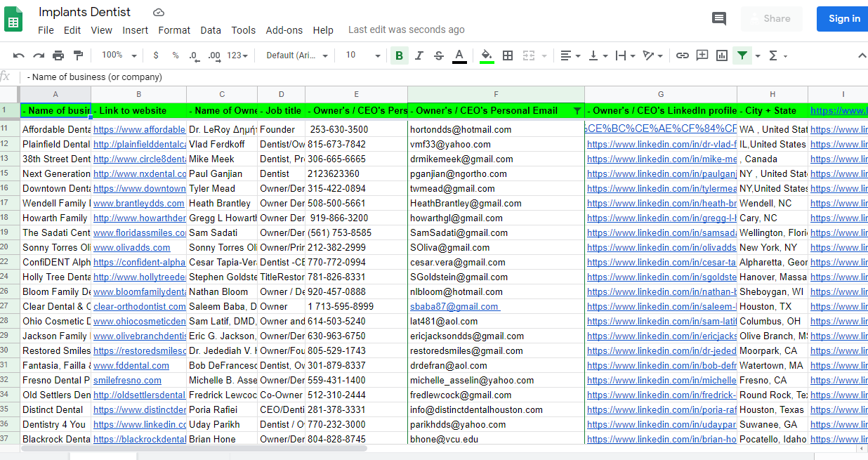The height and width of the screenshot is (460, 868).
Task: Open the Add-ons menu
Action: pyautogui.click(x=284, y=30)
